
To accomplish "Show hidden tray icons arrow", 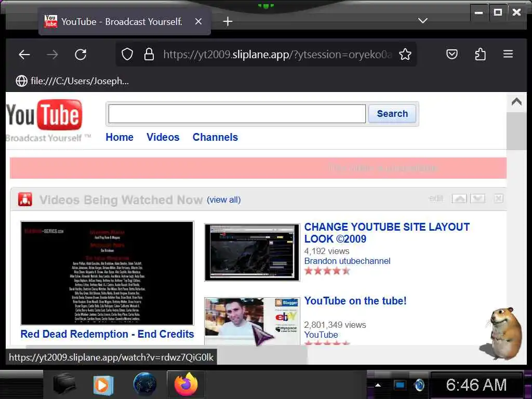I will tap(378, 385).
